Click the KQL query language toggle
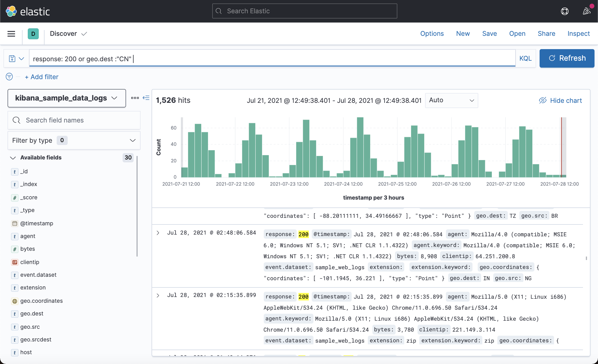This screenshot has height=364, width=598. pyautogui.click(x=525, y=58)
